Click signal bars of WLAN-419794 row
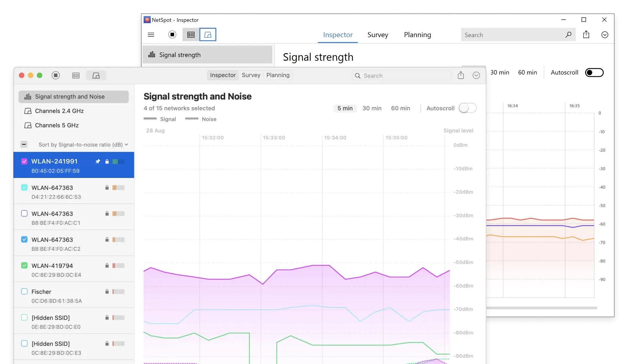628x364 pixels. tap(118, 265)
